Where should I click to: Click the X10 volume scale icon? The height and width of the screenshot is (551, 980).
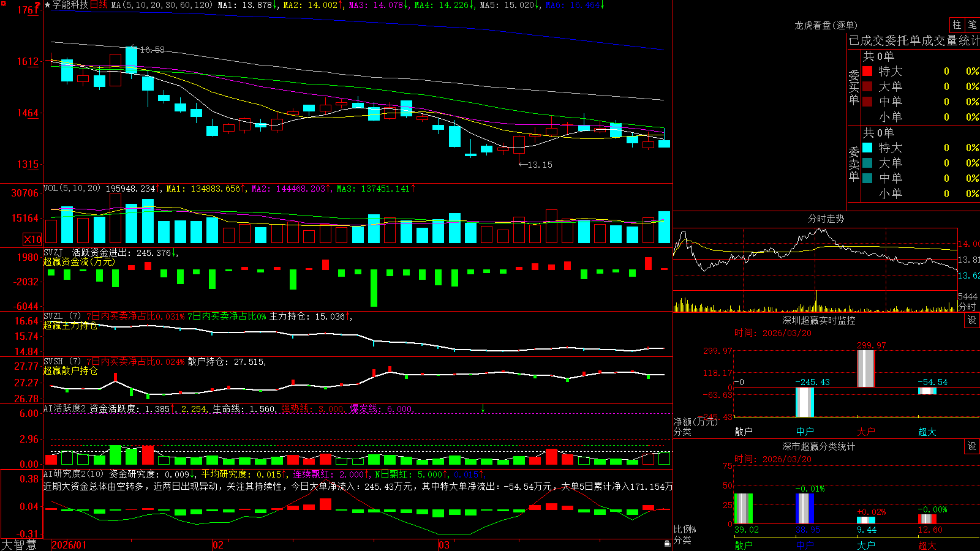[x=32, y=239]
